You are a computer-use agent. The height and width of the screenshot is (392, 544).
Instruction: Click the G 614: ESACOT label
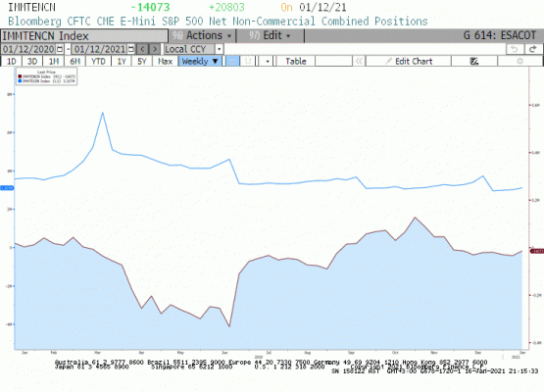pos(500,35)
